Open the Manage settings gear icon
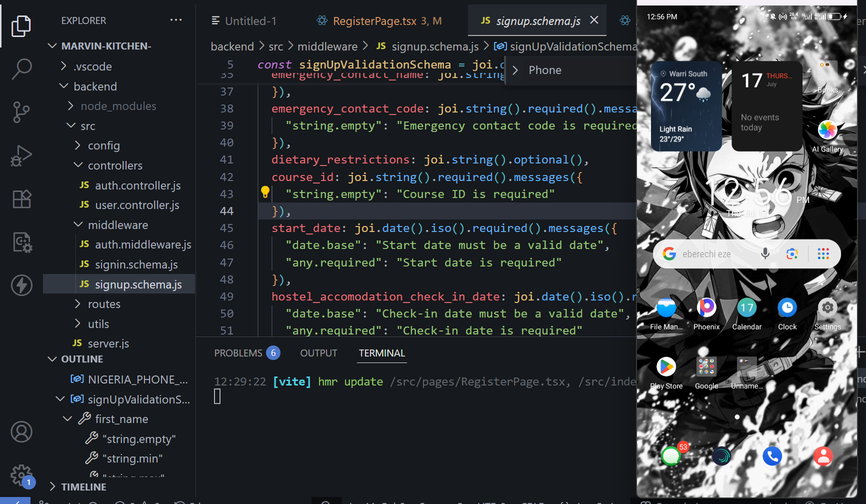Viewport: 866px width, 504px height. click(x=21, y=475)
